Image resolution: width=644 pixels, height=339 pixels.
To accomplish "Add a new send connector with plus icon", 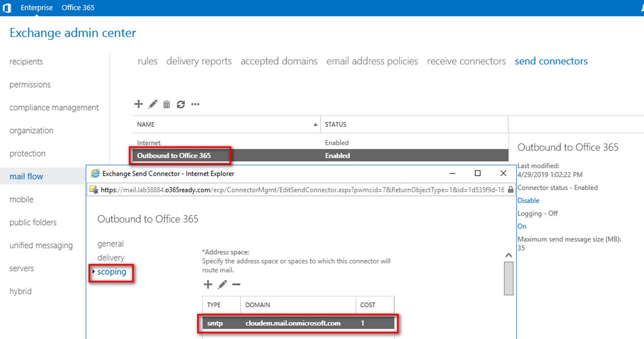I will [138, 104].
